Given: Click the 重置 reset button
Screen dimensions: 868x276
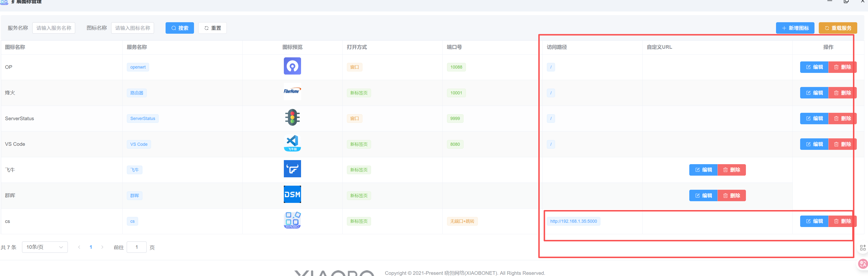Looking at the screenshot, I should (x=212, y=28).
